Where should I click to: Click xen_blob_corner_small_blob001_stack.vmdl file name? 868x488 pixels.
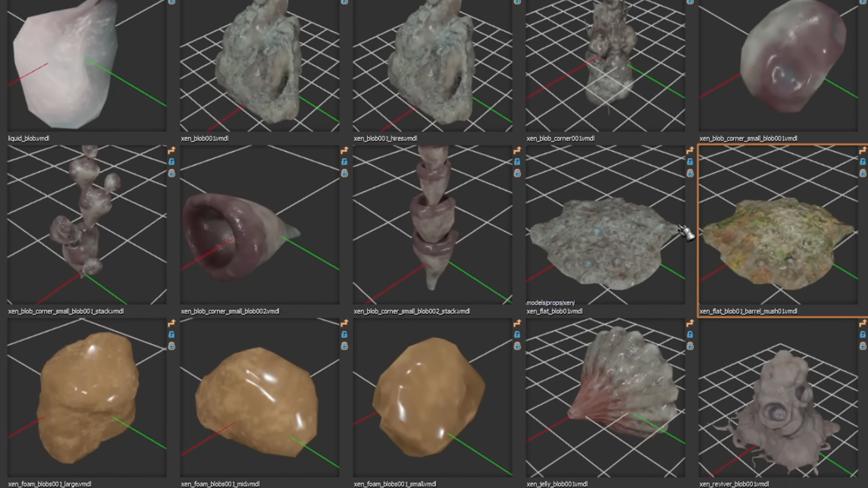click(x=66, y=311)
